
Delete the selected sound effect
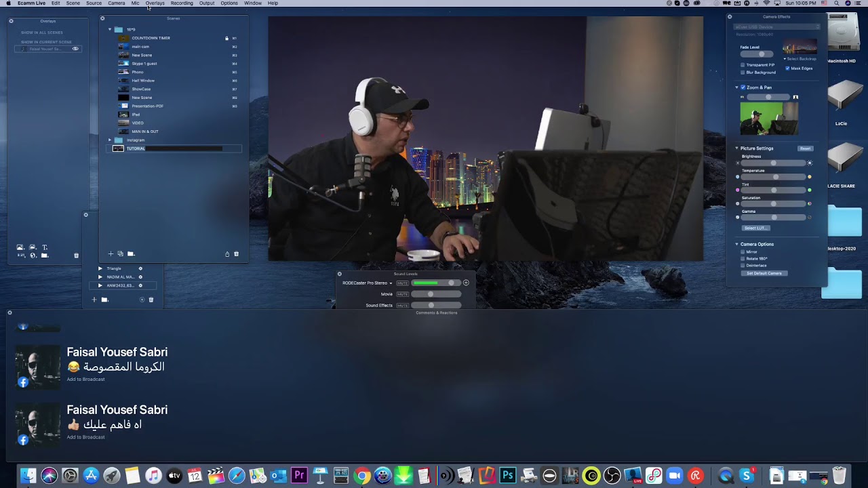151,300
